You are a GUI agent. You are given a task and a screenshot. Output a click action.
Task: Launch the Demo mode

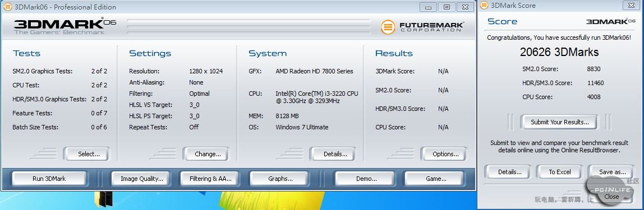coord(366,179)
